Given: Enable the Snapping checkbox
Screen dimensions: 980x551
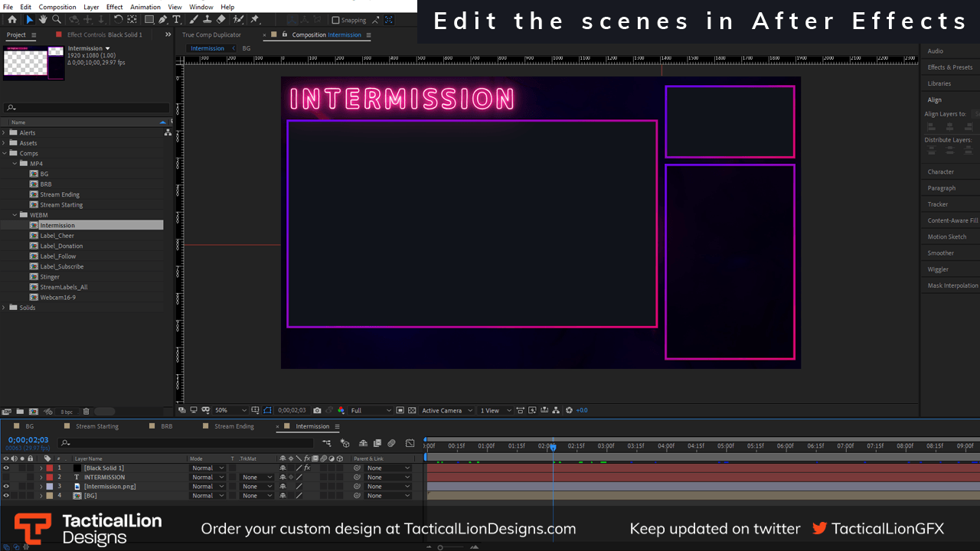Looking at the screenshot, I should (335, 21).
